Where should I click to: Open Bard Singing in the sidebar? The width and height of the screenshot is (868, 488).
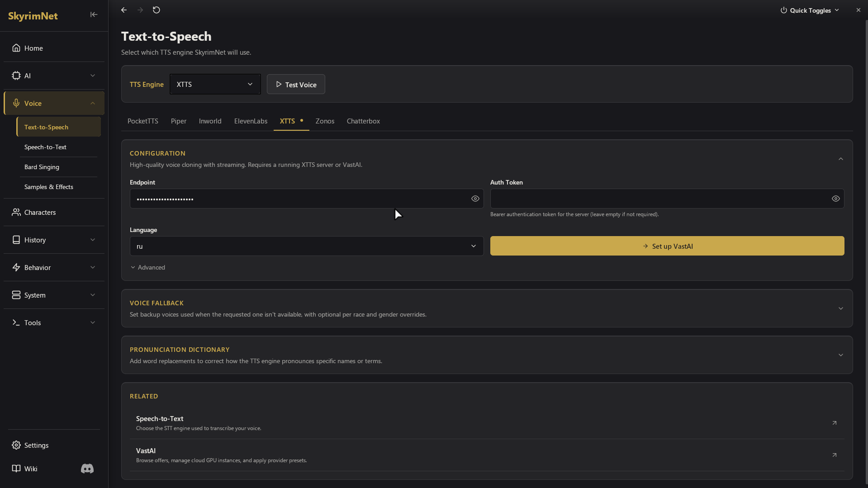click(59, 167)
